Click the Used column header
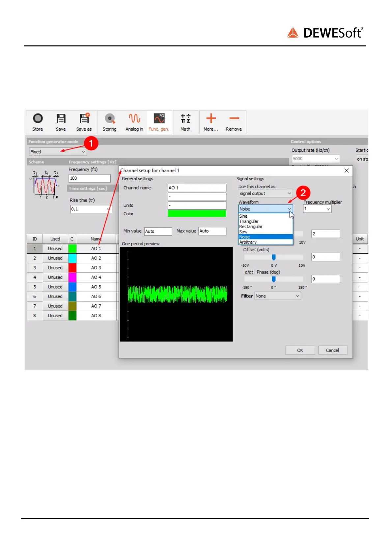Viewport: 392px width, 556px height. 55,239
